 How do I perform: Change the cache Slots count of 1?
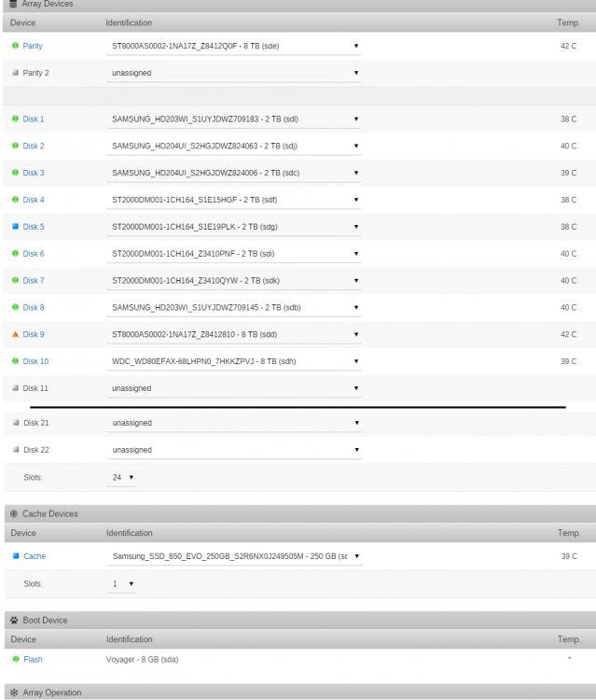(x=122, y=583)
